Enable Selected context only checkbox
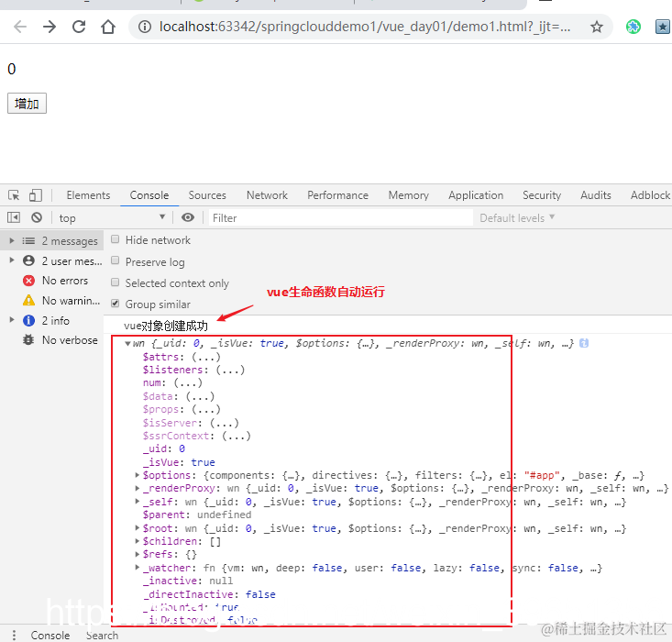This screenshot has width=672, height=642. [x=115, y=282]
